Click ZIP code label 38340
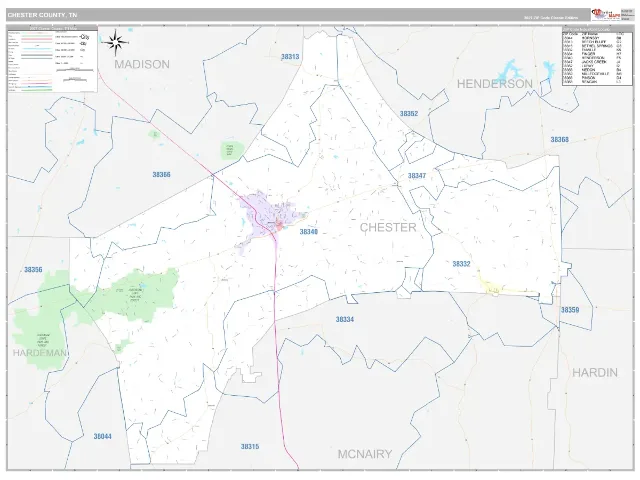 pyautogui.click(x=309, y=231)
